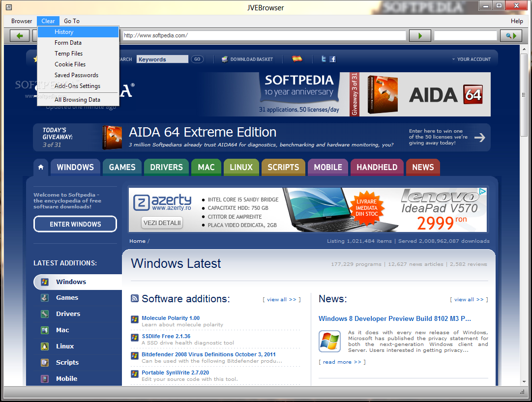Viewport: 532px width, 402px height.
Task: Click the RSS feed icon beside Software additions
Action: pos(135,298)
